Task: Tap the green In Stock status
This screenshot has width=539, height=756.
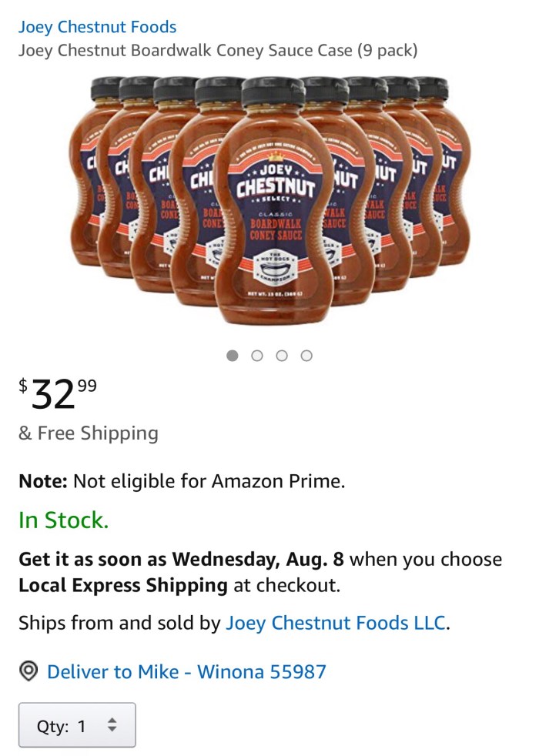Action: point(64,520)
